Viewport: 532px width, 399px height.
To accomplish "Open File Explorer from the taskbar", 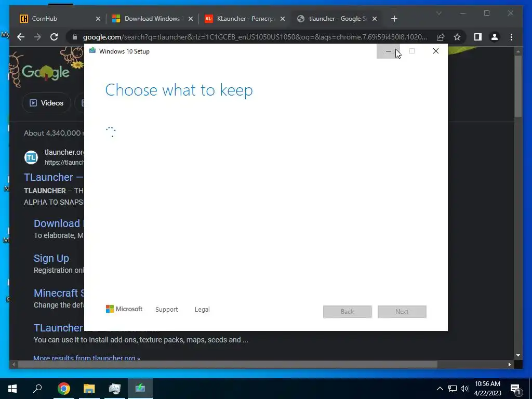I will [x=89, y=389].
